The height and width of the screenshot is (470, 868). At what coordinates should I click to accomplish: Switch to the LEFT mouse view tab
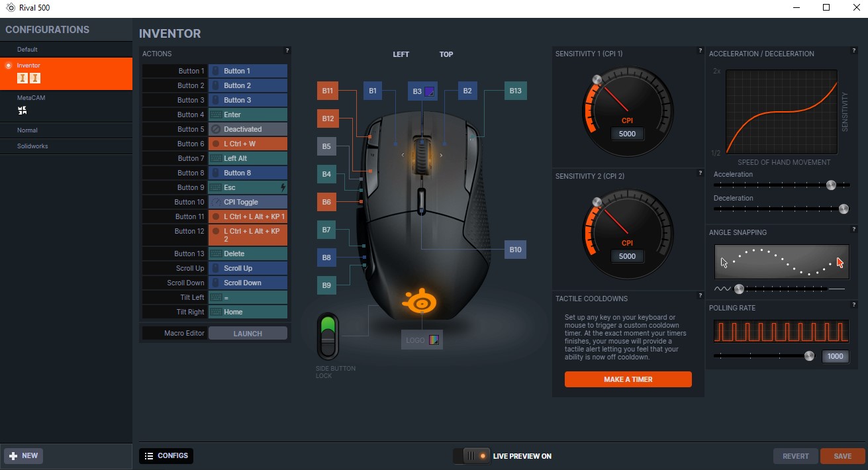401,54
